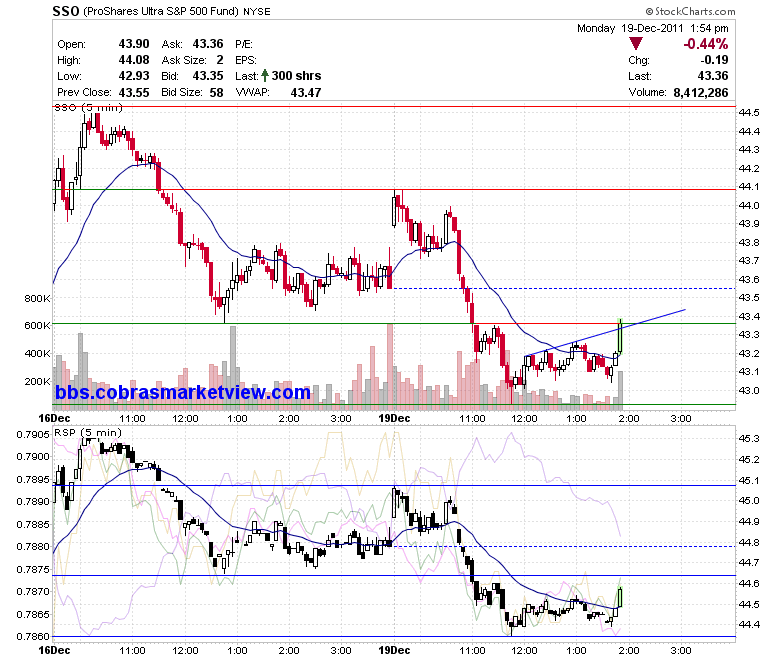Click the Last price 43.36 on right
Image resolution: width=780 pixels, height=659 pixels.
click(712, 76)
